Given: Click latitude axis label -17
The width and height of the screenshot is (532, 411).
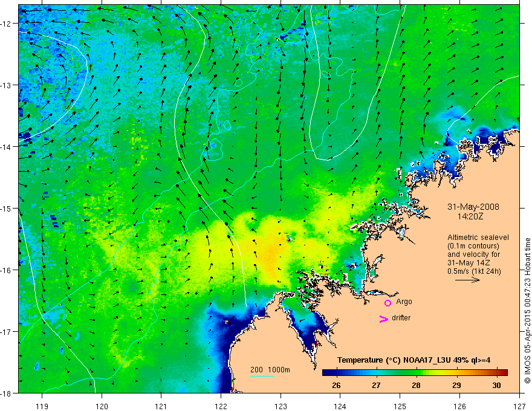Looking at the screenshot, I should point(7,332).
